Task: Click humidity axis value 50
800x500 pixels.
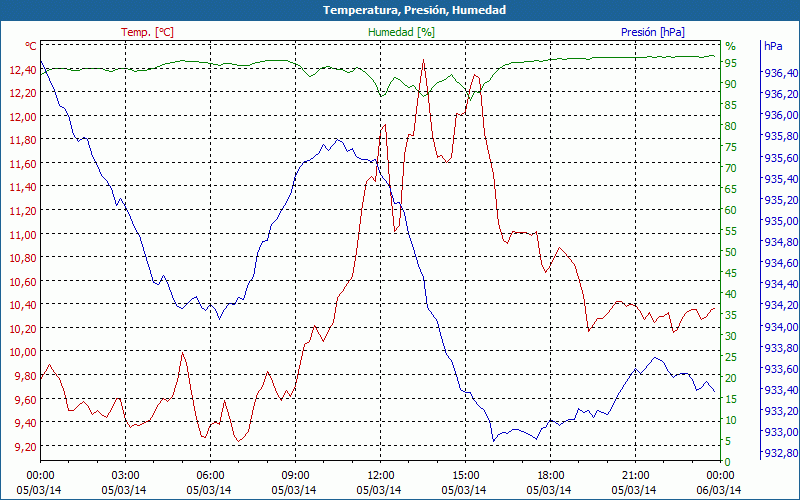Action: 731,252
